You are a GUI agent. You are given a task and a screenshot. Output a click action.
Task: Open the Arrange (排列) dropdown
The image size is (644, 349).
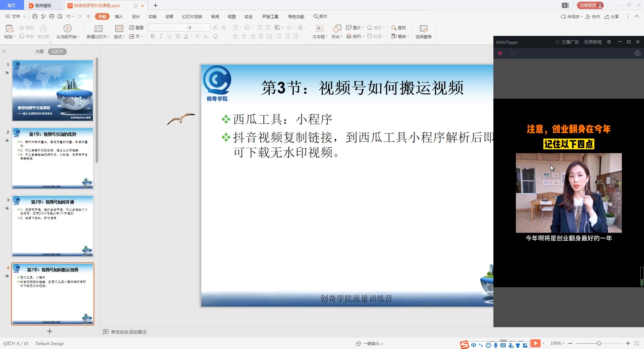355,36
